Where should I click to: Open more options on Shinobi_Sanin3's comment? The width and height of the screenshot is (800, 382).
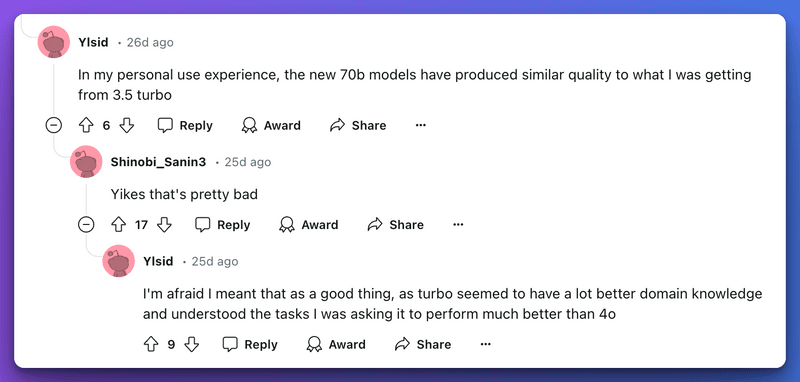pyautogui.click(x=458, y=224)
